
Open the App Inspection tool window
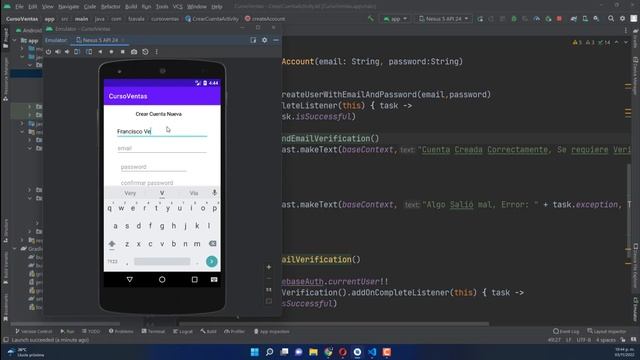coord(272,331)
